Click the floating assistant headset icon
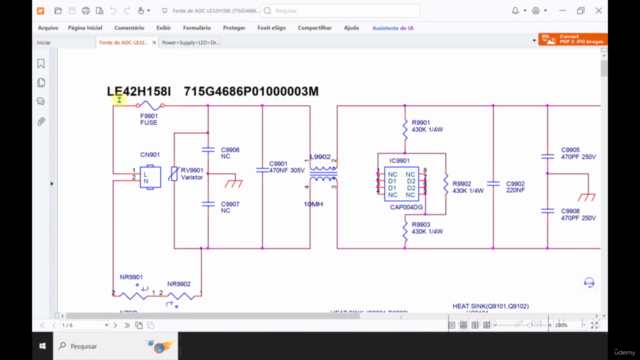Screen dimensions: 640x360 coord(589,282)
